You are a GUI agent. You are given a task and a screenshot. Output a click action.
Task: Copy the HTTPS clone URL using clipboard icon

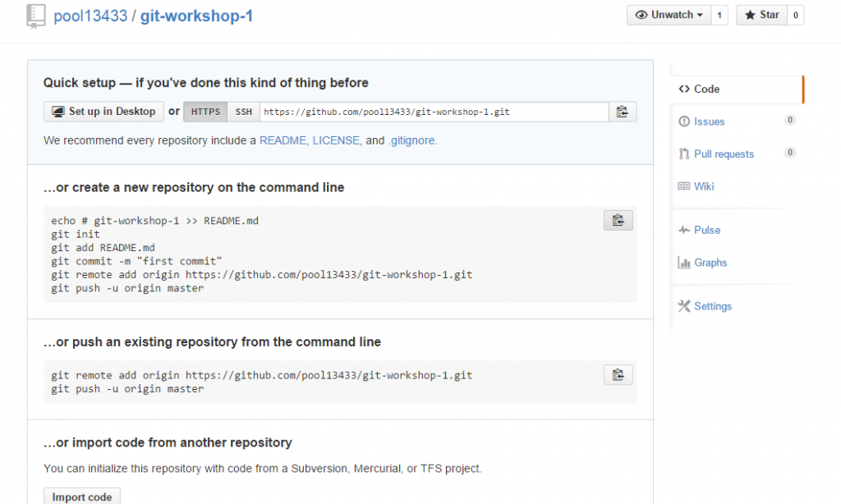point(620,112)
